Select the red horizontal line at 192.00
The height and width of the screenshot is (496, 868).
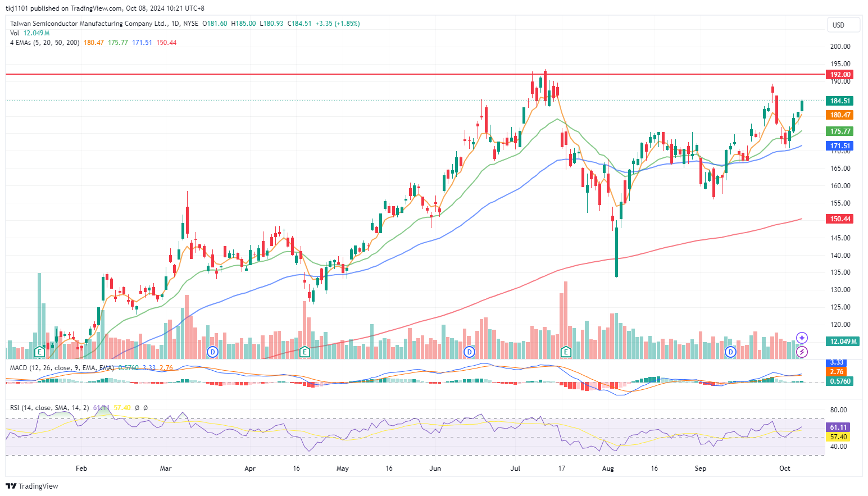(416, 74)
